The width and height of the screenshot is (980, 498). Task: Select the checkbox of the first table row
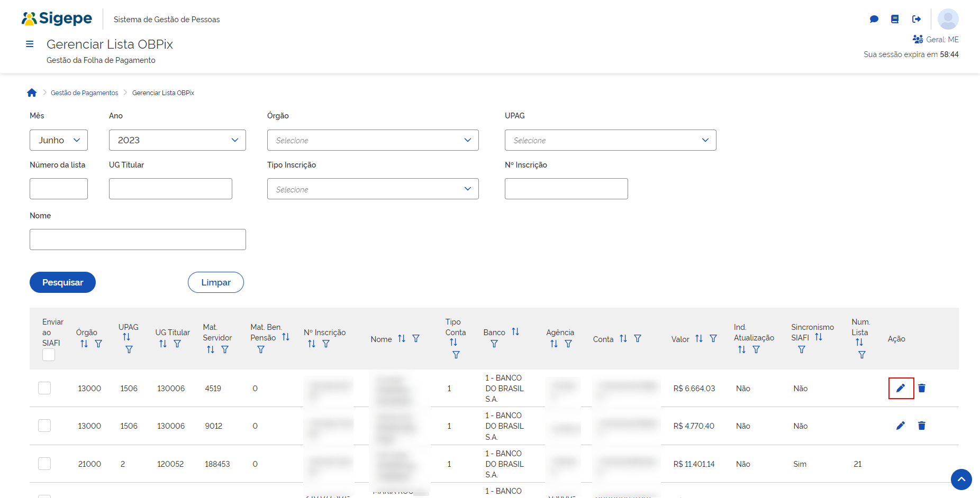[x=44, y=388]
